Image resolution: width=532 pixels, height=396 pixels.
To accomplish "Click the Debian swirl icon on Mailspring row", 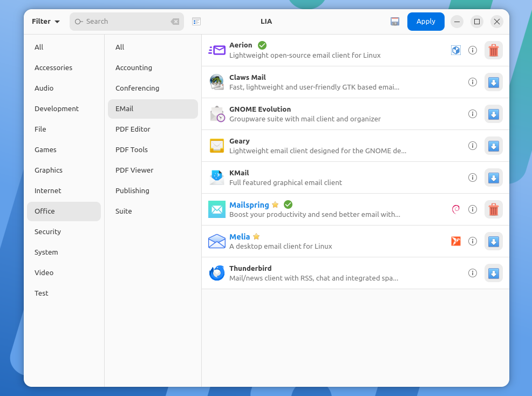I will point(456,209).
